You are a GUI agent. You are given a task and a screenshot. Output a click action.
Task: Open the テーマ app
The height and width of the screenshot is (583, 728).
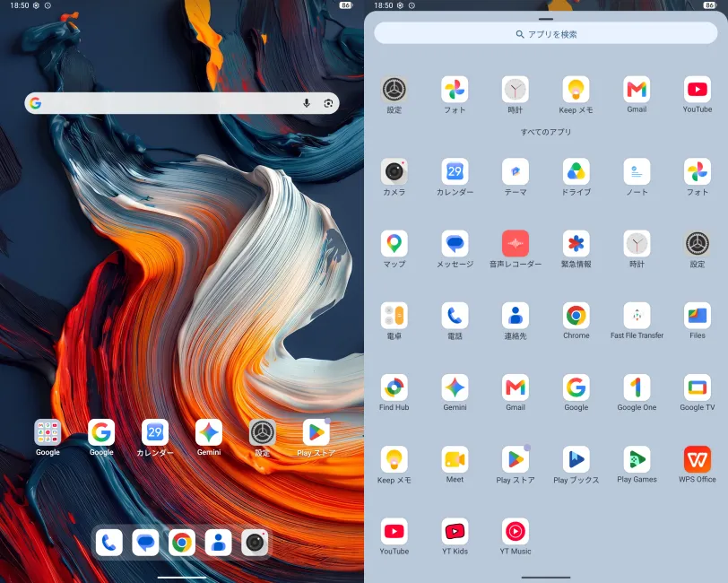(x=516, y=171)
